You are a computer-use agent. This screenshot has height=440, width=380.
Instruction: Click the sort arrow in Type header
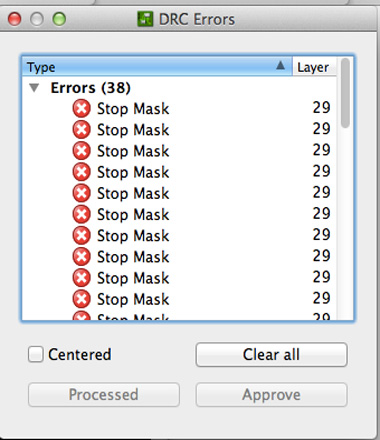280,65
